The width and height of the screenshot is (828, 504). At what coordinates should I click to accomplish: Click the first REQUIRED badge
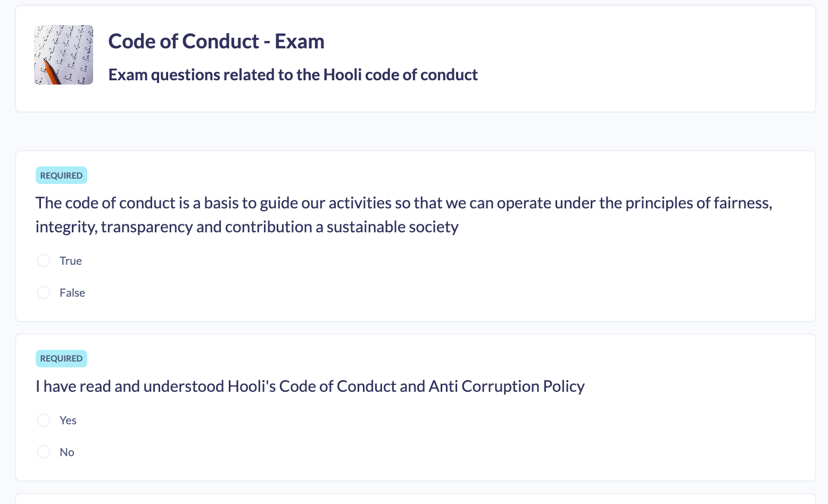tap(61, 175)
